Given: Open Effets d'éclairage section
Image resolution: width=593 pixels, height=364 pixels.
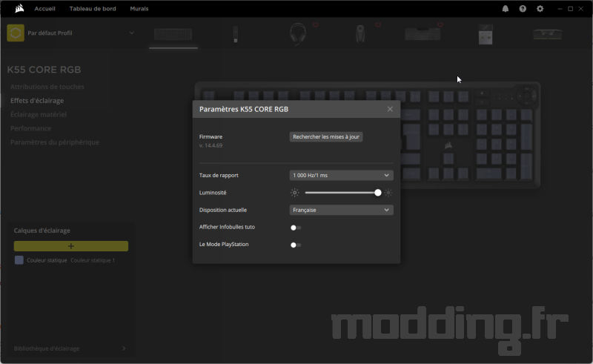Looking at the screenshot, I should 37,101.
